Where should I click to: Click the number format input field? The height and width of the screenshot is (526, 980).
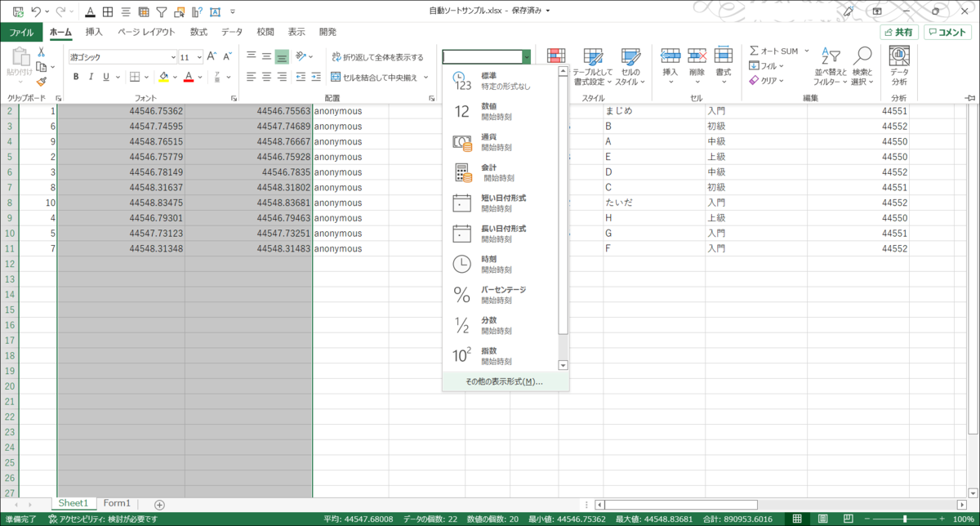483,57
